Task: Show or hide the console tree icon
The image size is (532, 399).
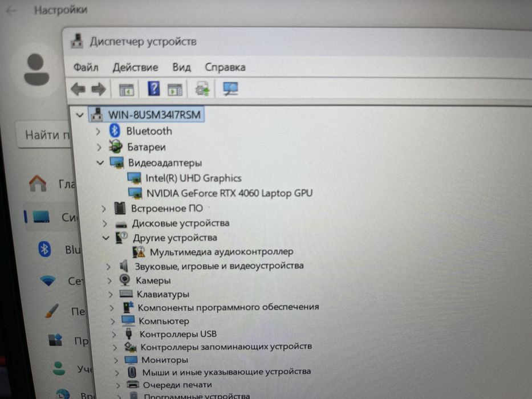Action: [127, 89]
